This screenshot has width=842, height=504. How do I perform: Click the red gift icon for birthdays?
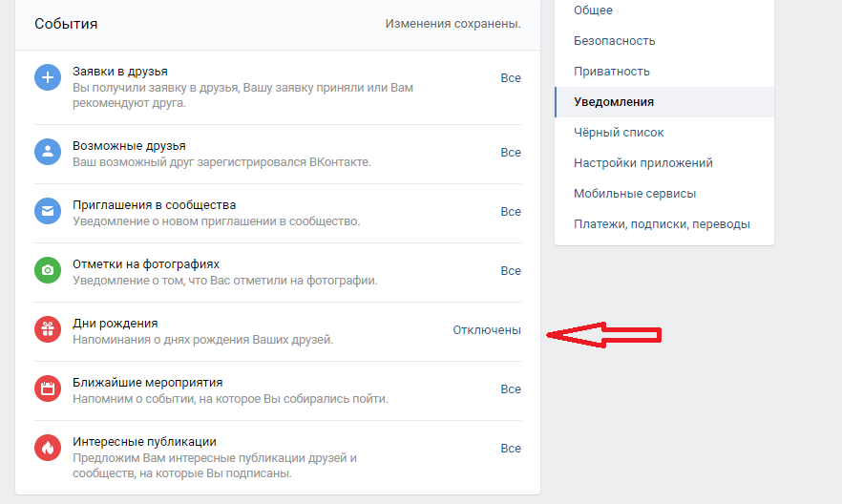(48, 329)
